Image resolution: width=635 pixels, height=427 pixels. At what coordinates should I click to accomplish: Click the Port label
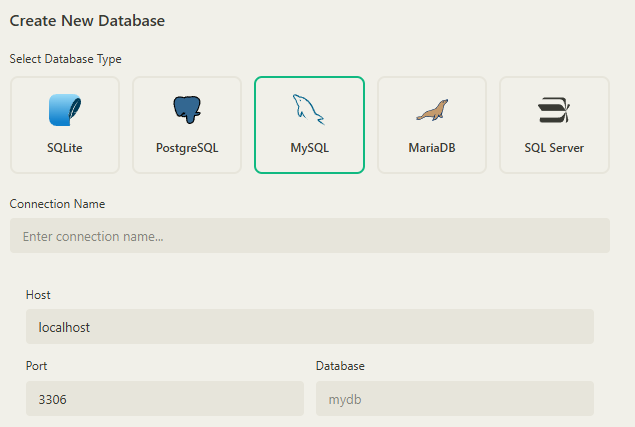36,366
